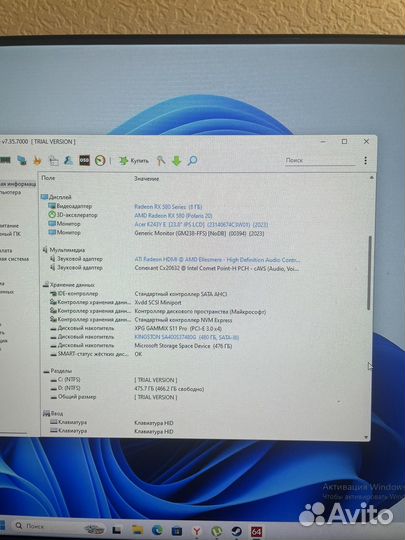Image resolution: width=405 pixels, height=540 pixels.
Task: Select the XPG GAMMIX S11 Pro drive value
Action: (x=178, y=329)
